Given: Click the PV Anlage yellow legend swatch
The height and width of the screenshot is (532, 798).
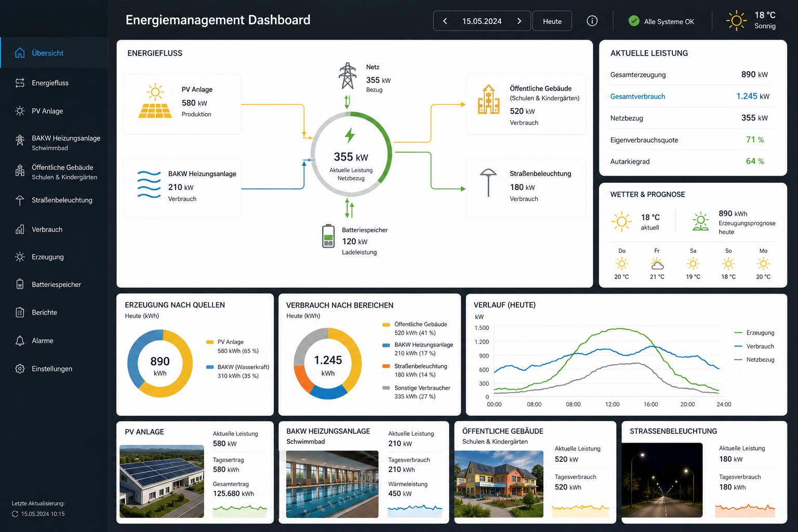Looking at the screenshot, I should coord(210,342).
